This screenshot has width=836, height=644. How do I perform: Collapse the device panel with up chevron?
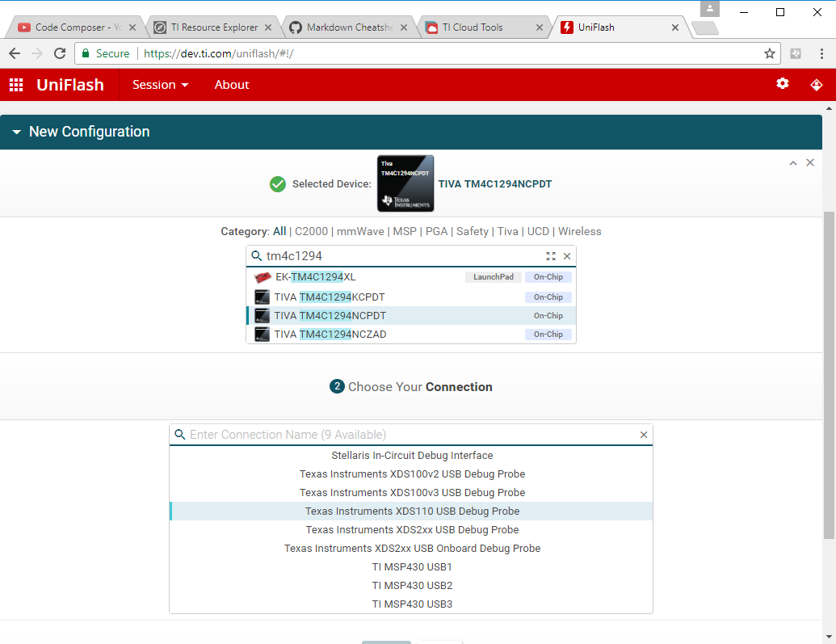click(793, 163)
